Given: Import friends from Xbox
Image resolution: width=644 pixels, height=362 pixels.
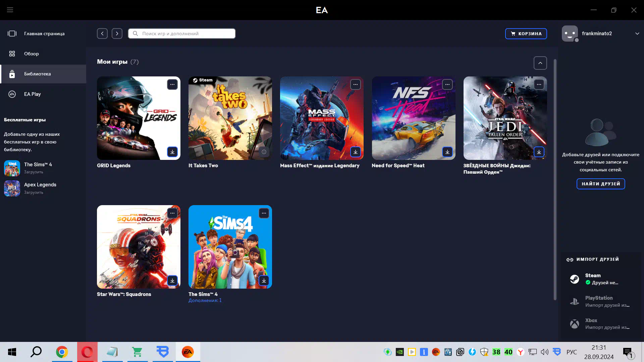Looking at the screenshot, I should coord(601,324).
